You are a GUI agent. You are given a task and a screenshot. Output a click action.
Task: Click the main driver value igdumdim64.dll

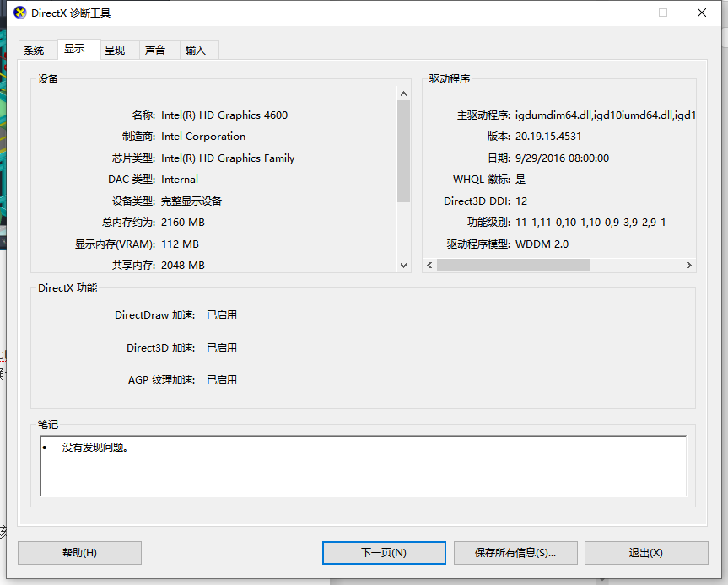553,115
